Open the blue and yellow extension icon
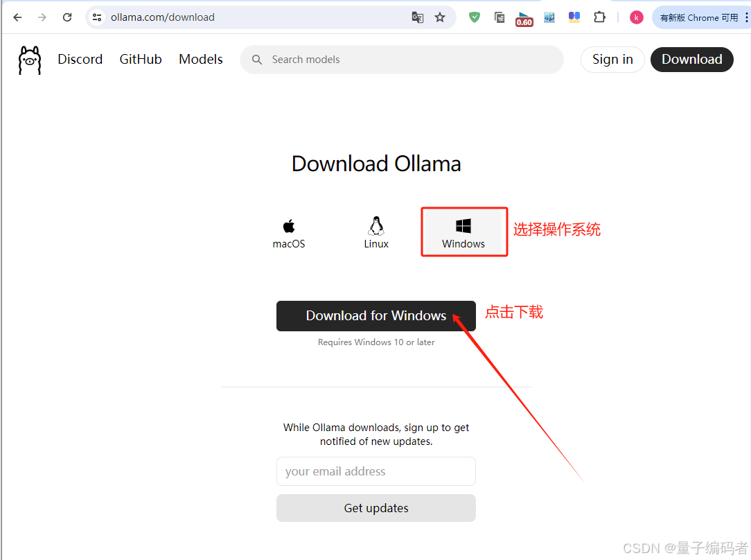The height and width of the screenshot is (560, 751). [574, 18]
